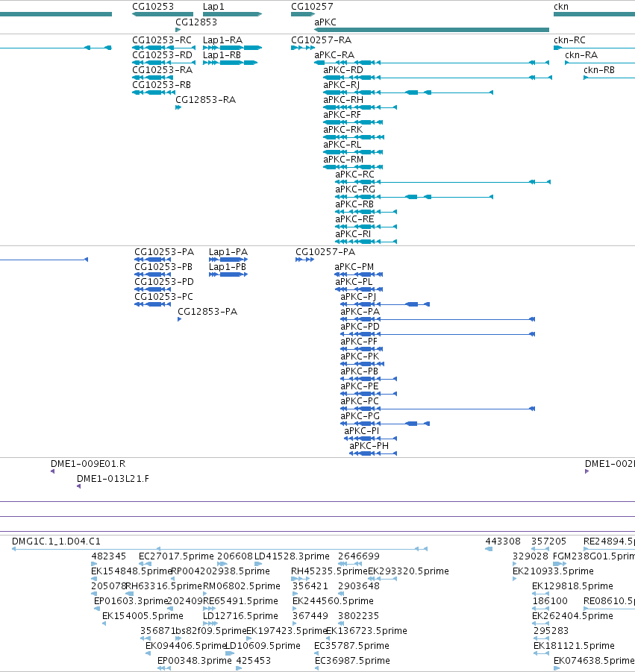Viewport: 635px width, 672px height.
Task: Click protein CG10253-PB
Action: pos(153,274)
